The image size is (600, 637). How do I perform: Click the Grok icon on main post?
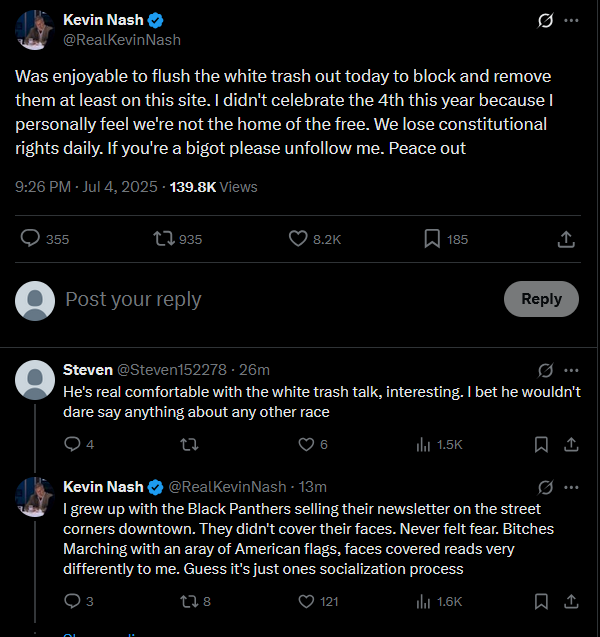click(546, 20)
